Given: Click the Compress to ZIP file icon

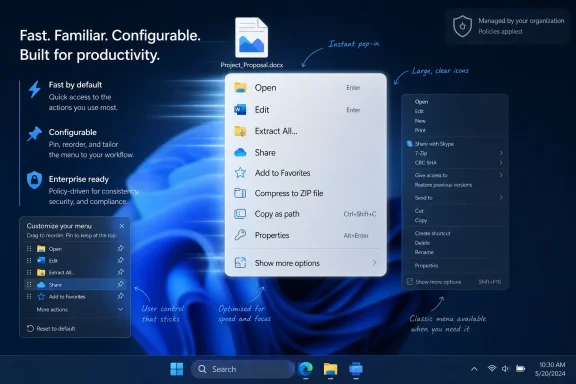Looking at the screenshot, I should coord(240,193).
